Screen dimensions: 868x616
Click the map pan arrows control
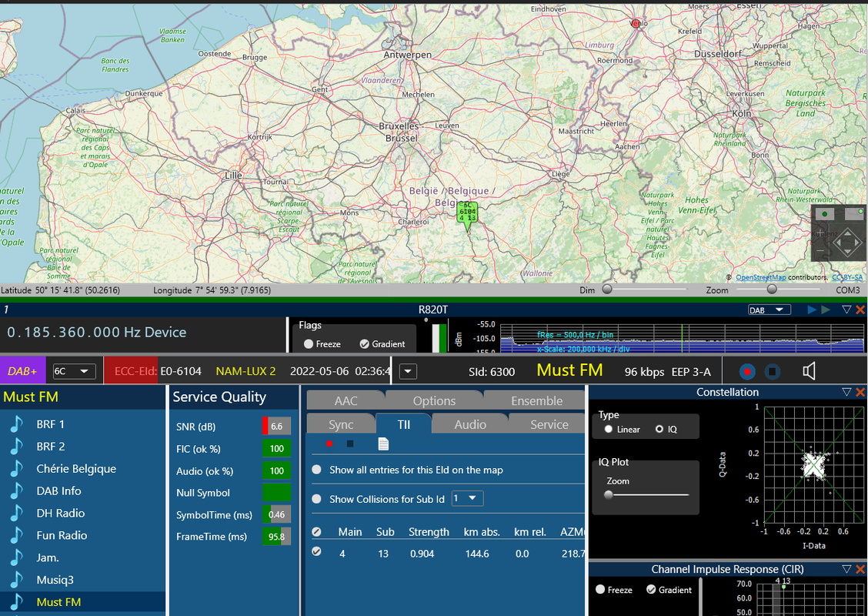point(847,242)
